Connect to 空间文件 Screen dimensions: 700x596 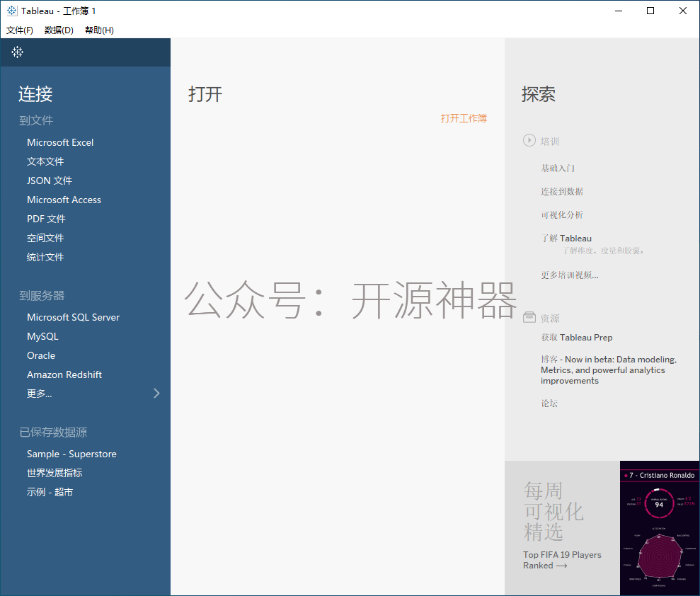pyautogui.click(x=45, y=238)
